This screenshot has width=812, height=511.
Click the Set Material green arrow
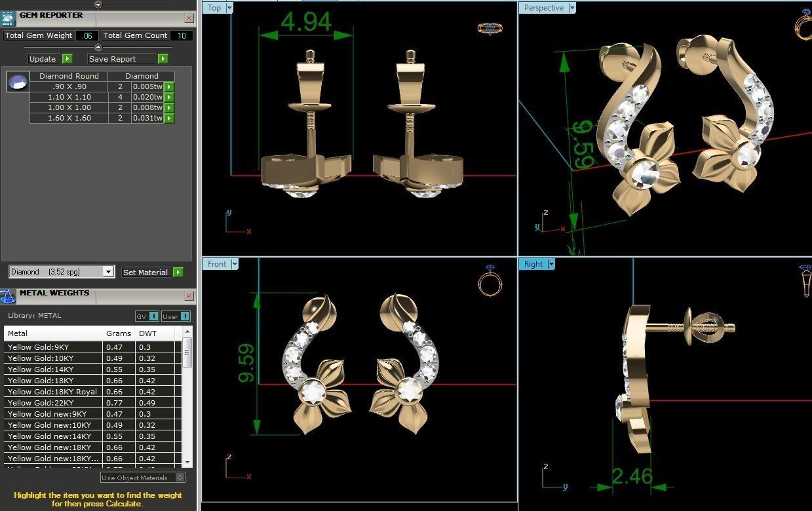coord(178,272)
